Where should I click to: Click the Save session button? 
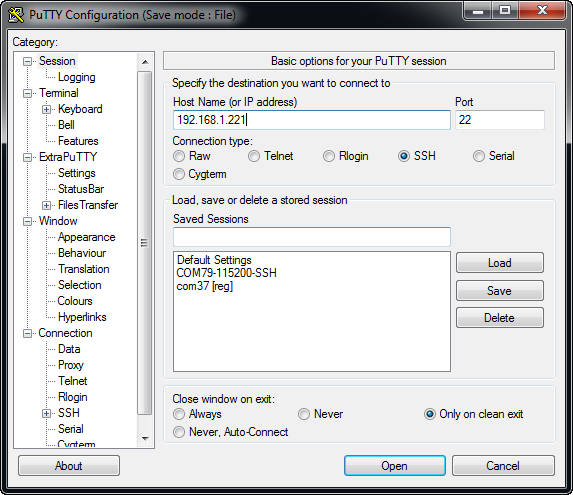click(x=500, y=291)
